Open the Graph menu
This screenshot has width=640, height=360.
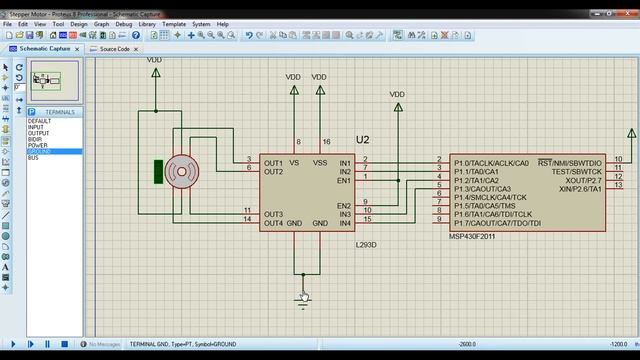pyautogui.click(x=101, y=24)
